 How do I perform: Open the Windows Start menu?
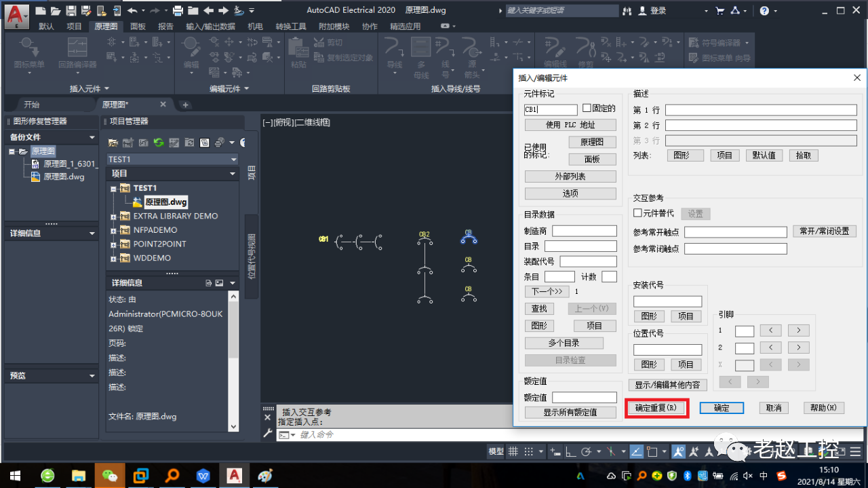(15, 475)
